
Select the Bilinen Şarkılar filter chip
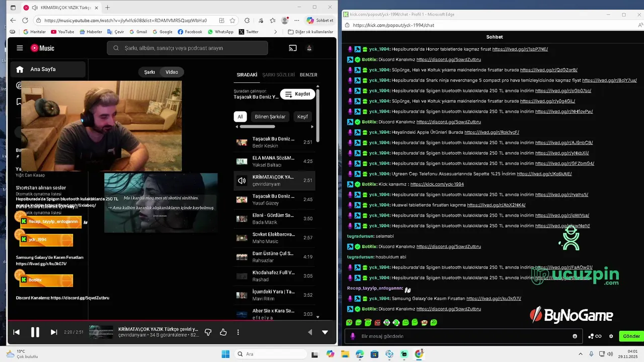[270, 117]
